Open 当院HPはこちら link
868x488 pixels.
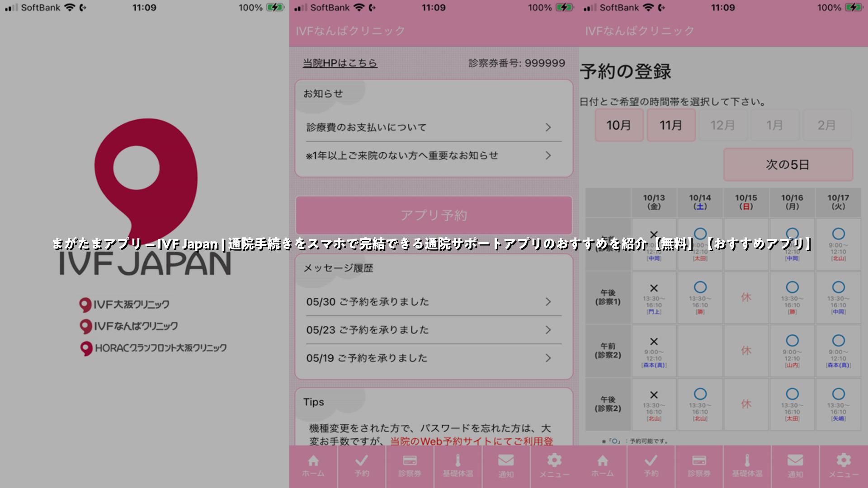point(340,63)
